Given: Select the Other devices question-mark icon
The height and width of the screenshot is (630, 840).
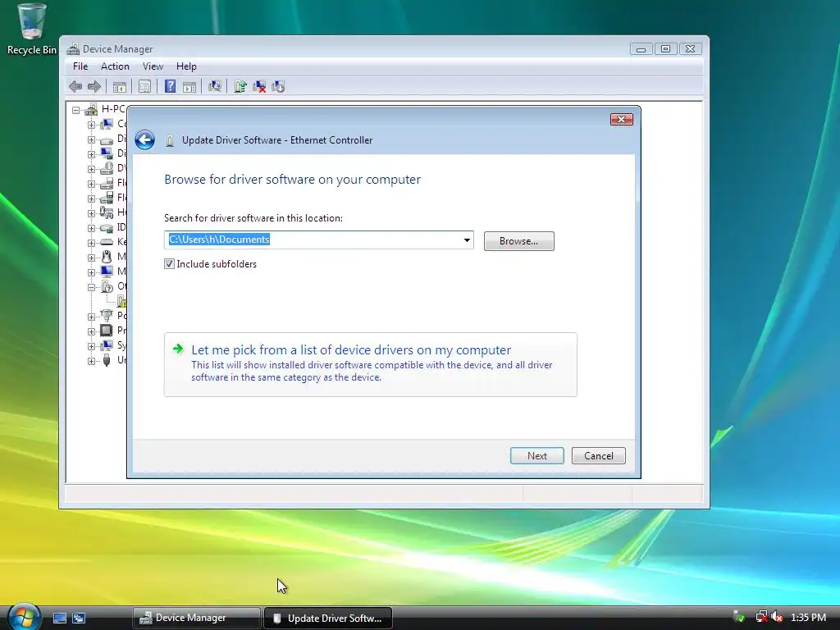Looking at the screenshot, I should click(107, 286).
